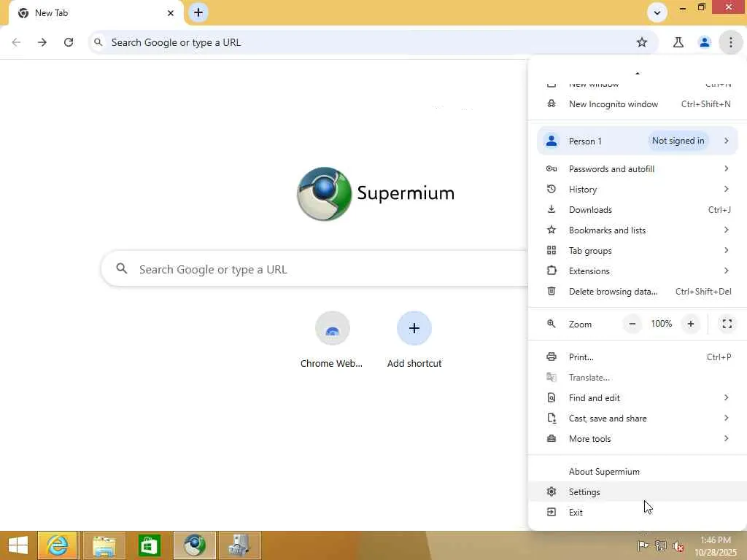Click the forward navigation arrow
Image resolution: width=747 pixels, height=560 pixels.
pyautogui.click(x=42, y=42)
